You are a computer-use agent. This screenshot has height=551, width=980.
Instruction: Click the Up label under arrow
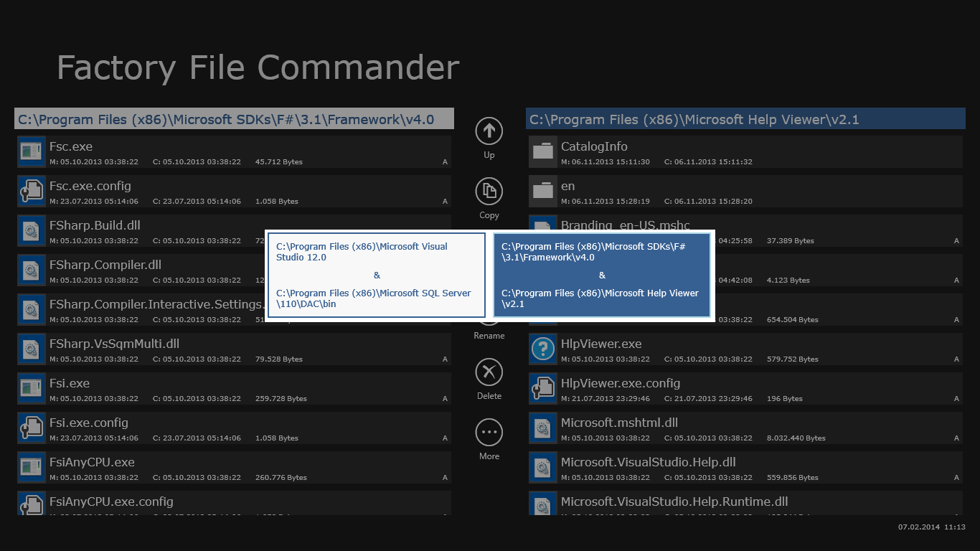pyautogui.click(x=489, y=155)
